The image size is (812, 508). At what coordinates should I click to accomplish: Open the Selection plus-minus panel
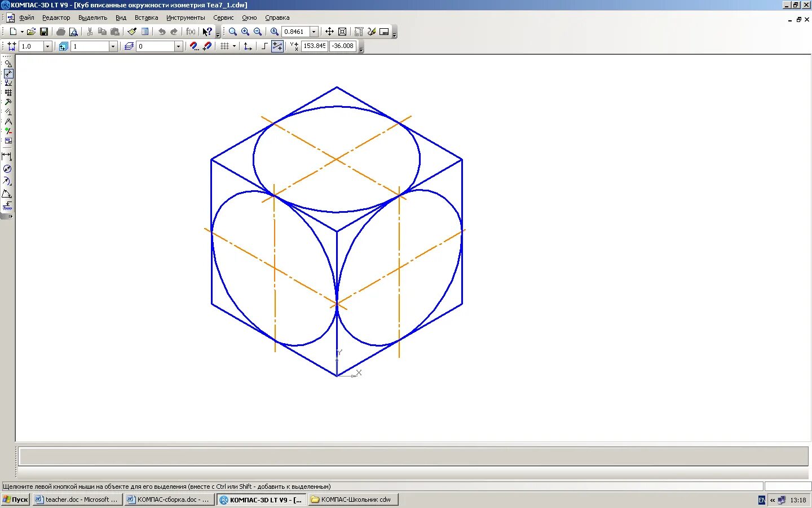pos(8,131)
